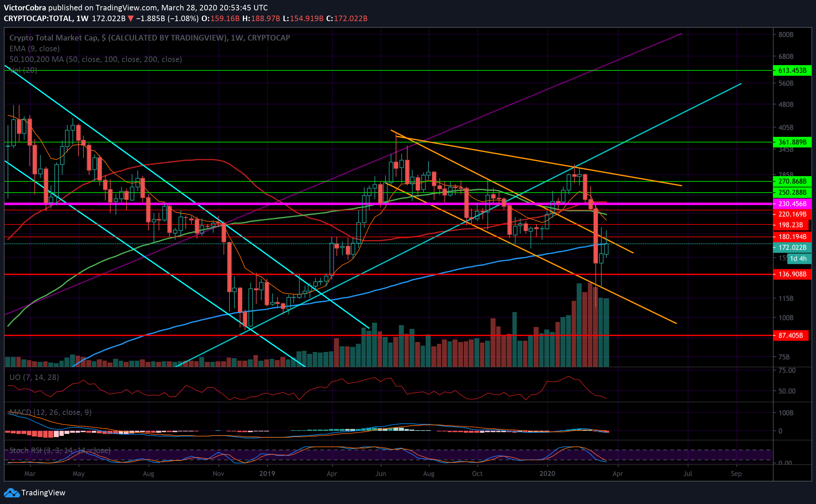Click the Crypto Total Market Cap chart title
Image resolution: width=816 pixels, height=504 pixels.
pos(150,38)
